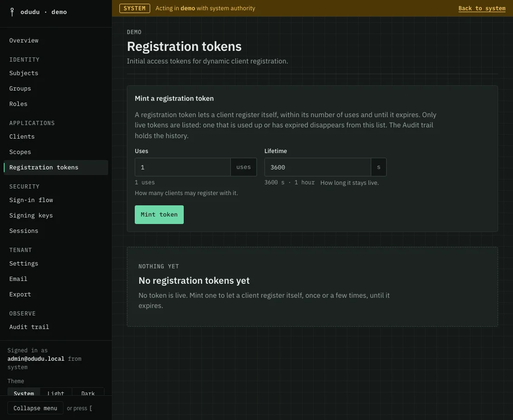The height and width of the screenshot is (420, 513).
Task: Go to Subjects in the sidebar
Action: (x=56, y=73)
